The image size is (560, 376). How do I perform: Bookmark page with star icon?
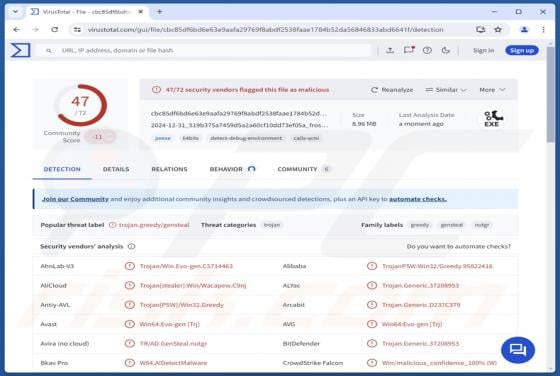[x=498, y=30]
